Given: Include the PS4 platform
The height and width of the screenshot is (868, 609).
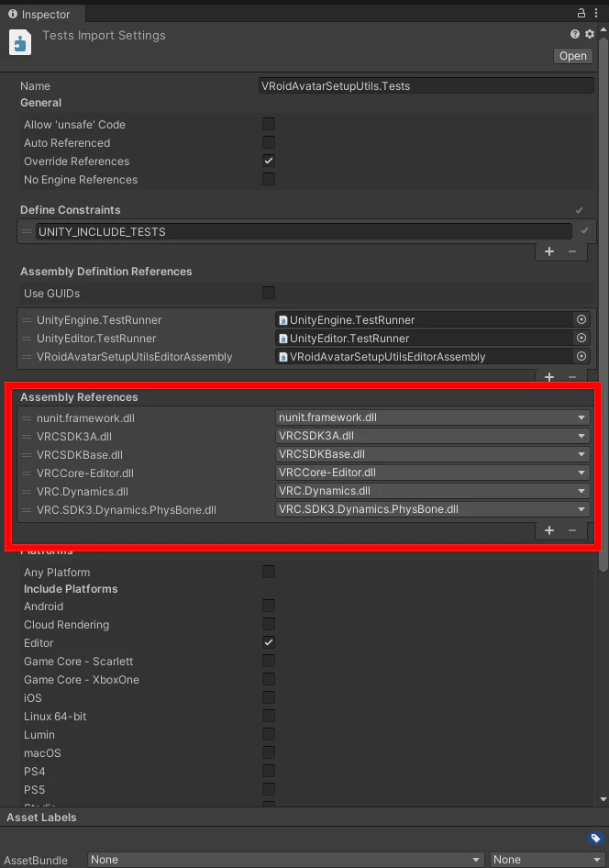Looking at the screenshot, I should [269, 771].
